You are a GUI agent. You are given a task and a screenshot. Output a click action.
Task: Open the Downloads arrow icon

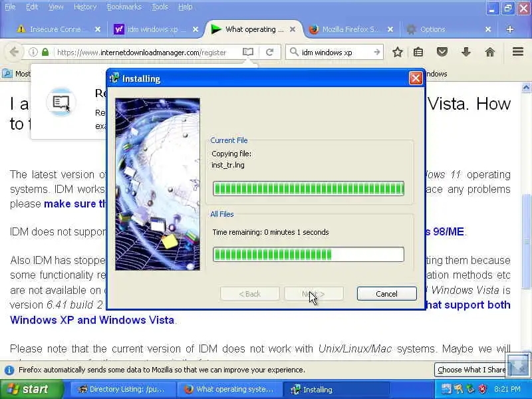(x=466, y=53)
